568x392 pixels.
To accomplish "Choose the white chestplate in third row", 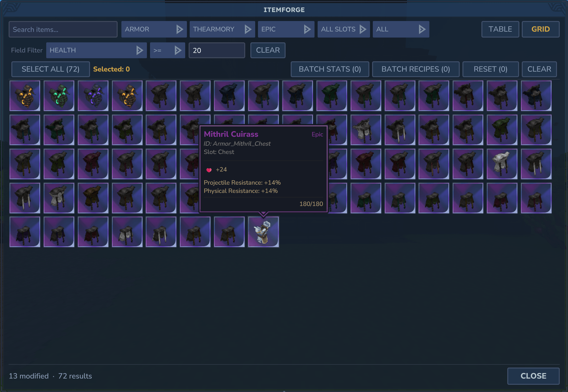I will click(x=502, y=164).
